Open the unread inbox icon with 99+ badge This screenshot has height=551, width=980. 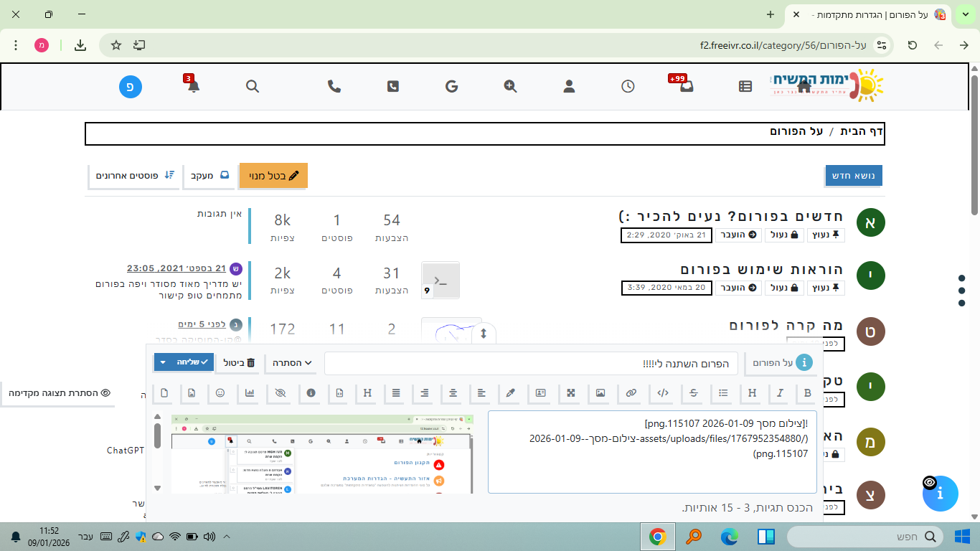click(687, 87)
